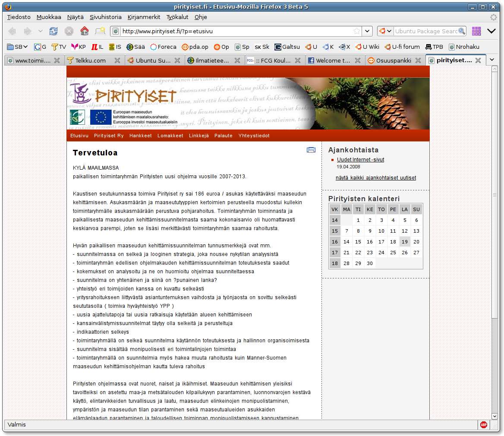This screenshot has height=436, width=504.
Task: Select calendar day 30
Action: (x=370, y=263)
